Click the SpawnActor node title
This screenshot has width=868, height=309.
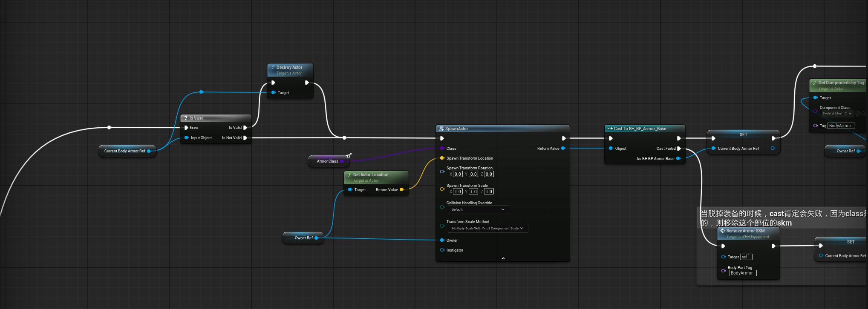point(456,129)
